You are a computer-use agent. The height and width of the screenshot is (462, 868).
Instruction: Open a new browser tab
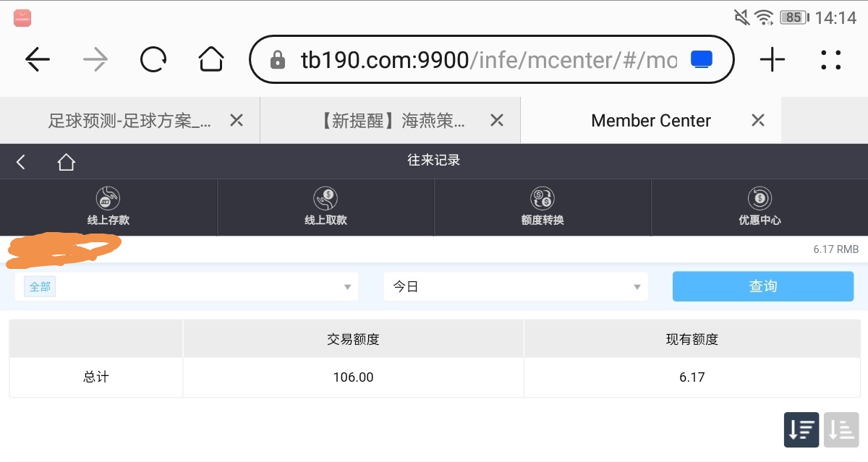[x=773, y=59]
